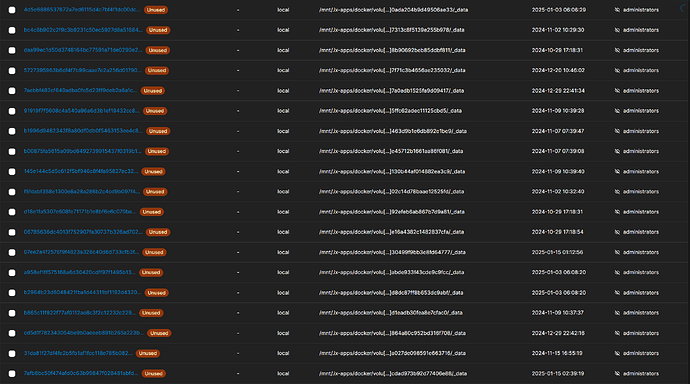Click ownership icon in the 4d5e6886 row
This screenshot has height=384, width=690.
pos(617,10)
